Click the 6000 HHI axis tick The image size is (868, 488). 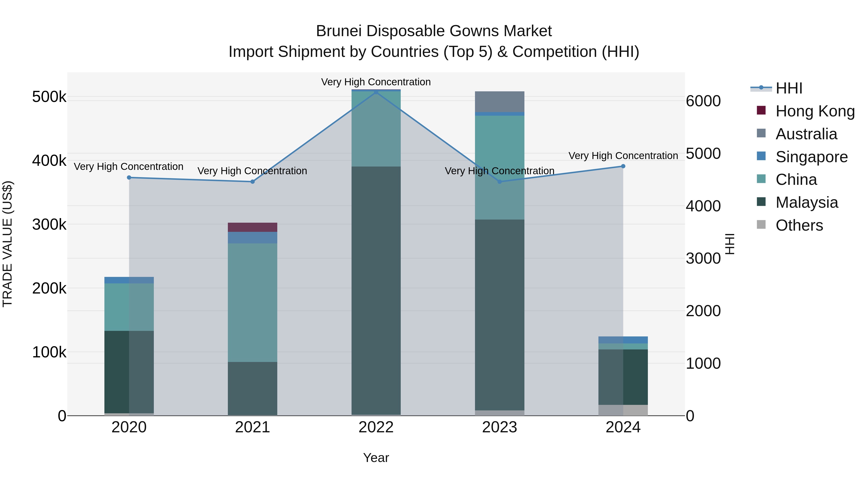pyautogui.click(x=703, y=101)
